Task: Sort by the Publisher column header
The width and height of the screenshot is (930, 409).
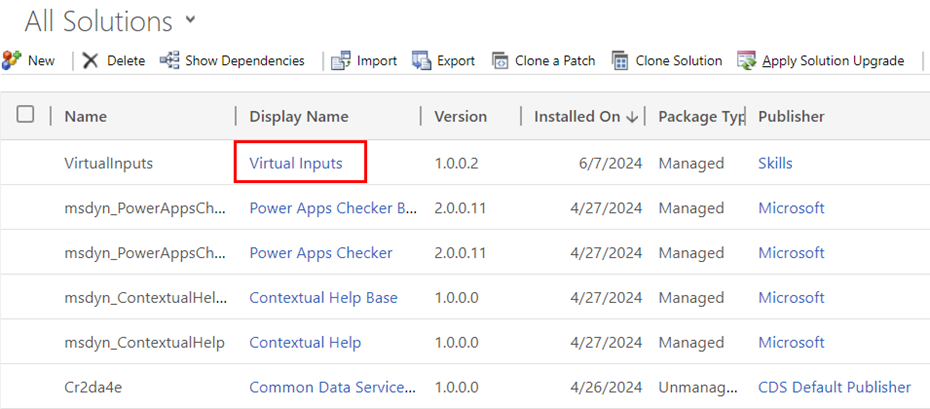Action: 791,116
